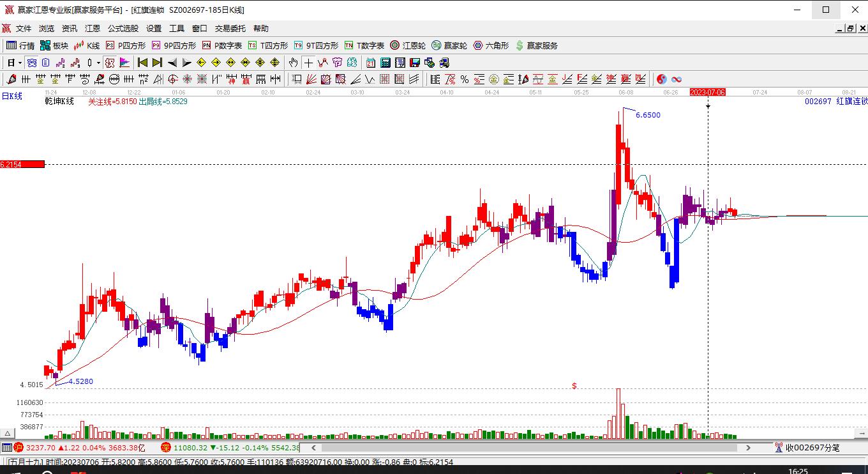Click the 4.5280 low price label
The image size is (868, 474).
81,381
